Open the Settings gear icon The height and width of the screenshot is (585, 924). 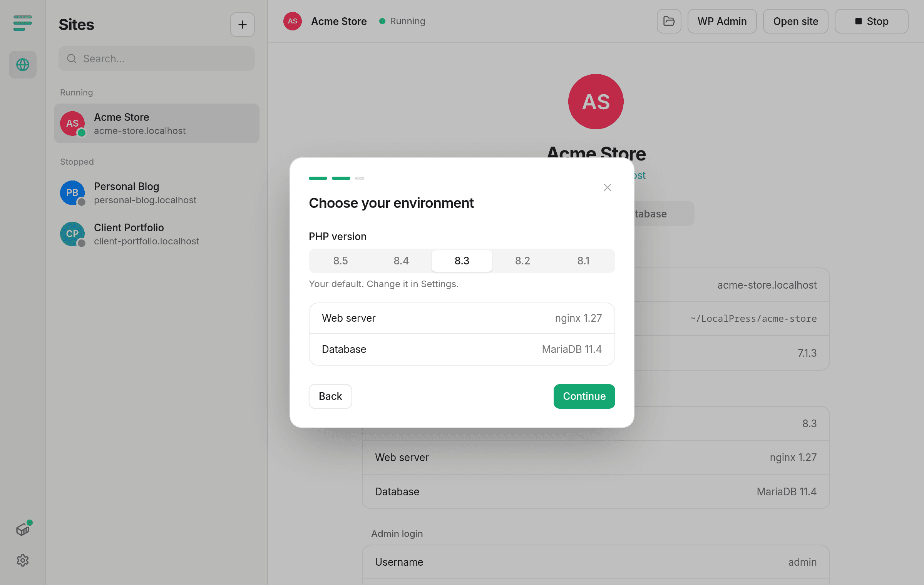click(x=23, y=560)
